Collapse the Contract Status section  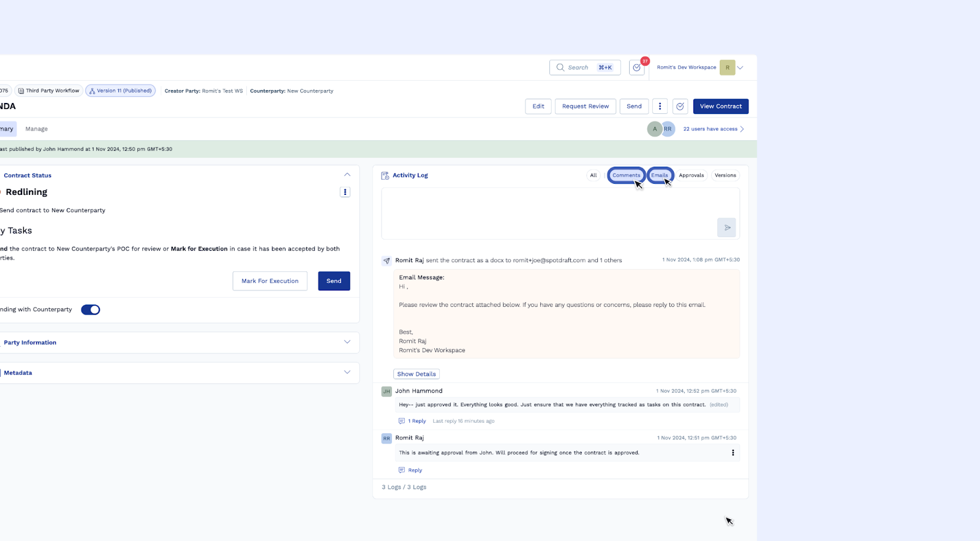tap(347, 175)
